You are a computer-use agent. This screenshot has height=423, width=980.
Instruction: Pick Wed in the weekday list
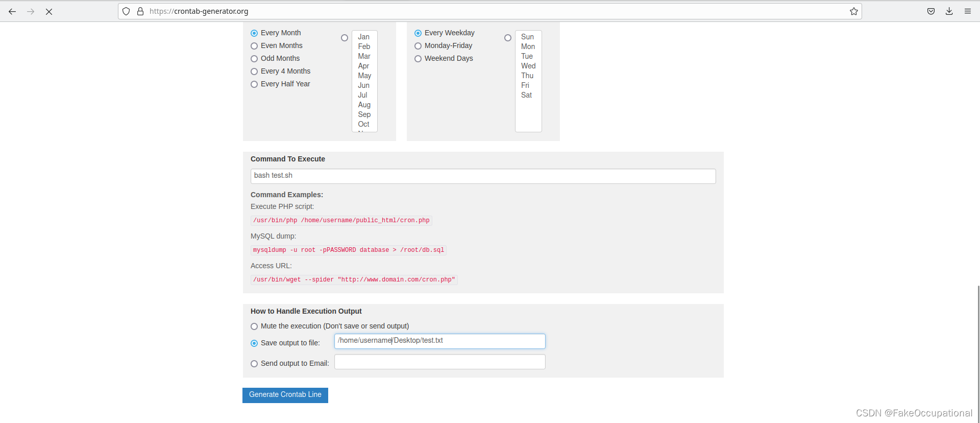point(528,66)
